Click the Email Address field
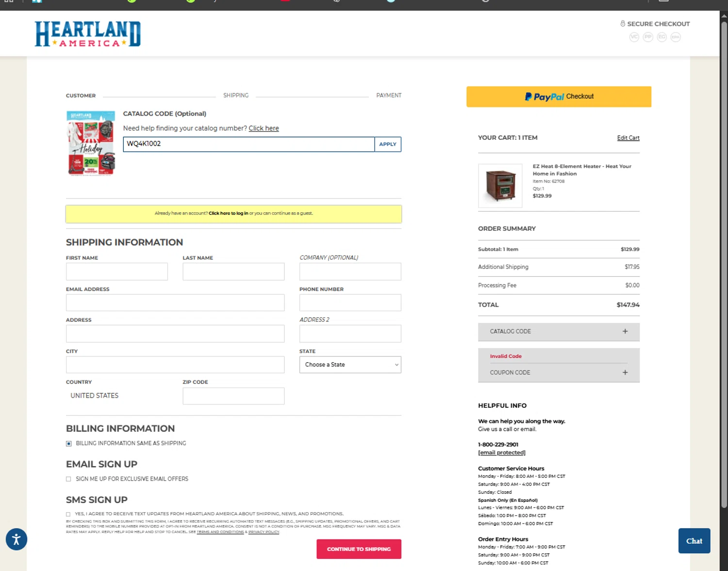This screenshot has height=571, width=728. [175, 302]
